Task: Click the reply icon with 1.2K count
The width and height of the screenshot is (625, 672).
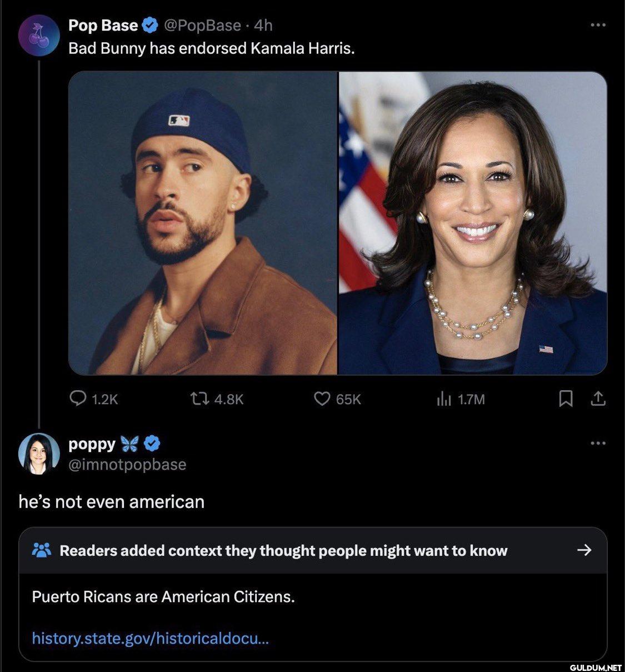Action: coord(78,399)
